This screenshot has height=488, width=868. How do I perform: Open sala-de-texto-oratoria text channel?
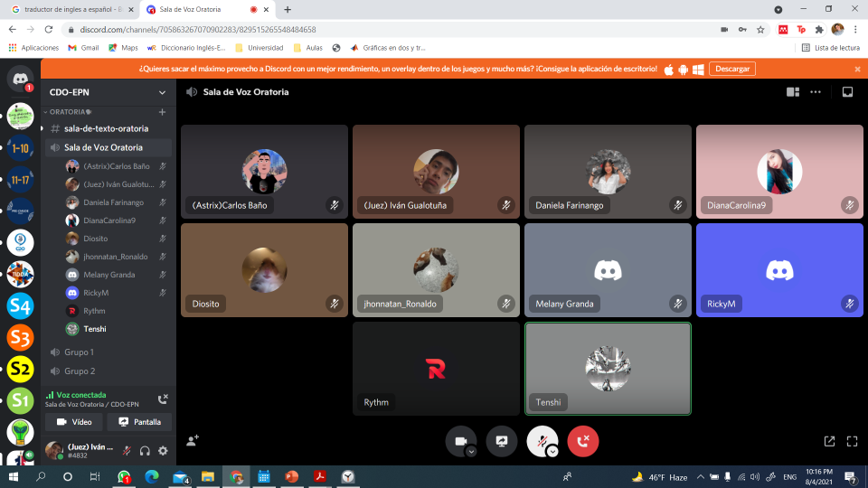[x=107, y=128]
